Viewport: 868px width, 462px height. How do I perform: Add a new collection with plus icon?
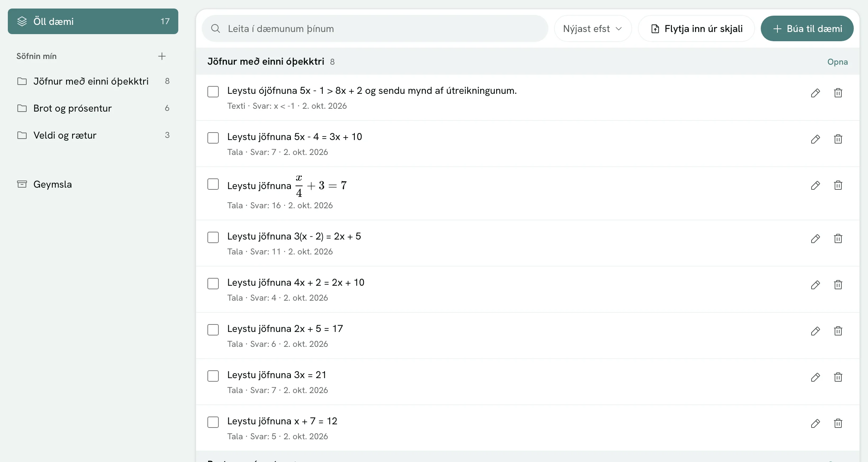click(x=162, y=56)
